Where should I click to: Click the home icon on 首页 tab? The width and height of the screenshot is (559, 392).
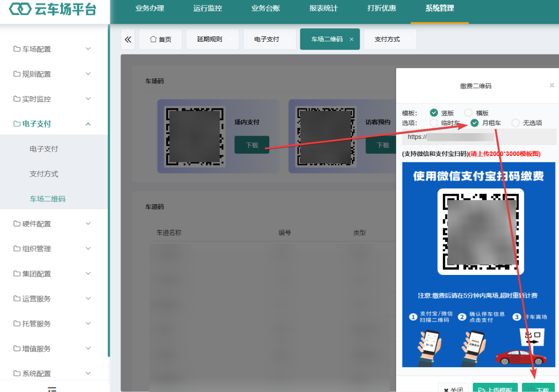pyautogui.click(x=153, y=39)
